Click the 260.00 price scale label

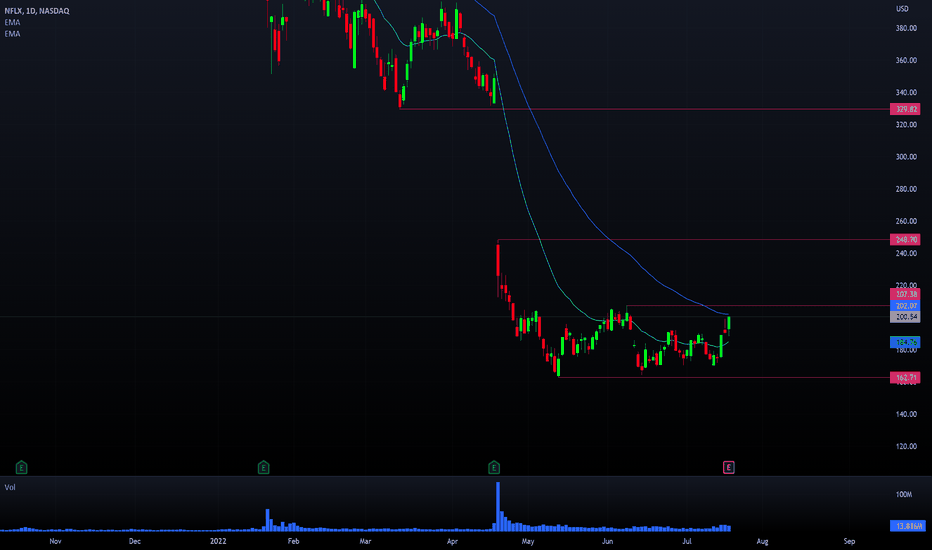(906, 221)
